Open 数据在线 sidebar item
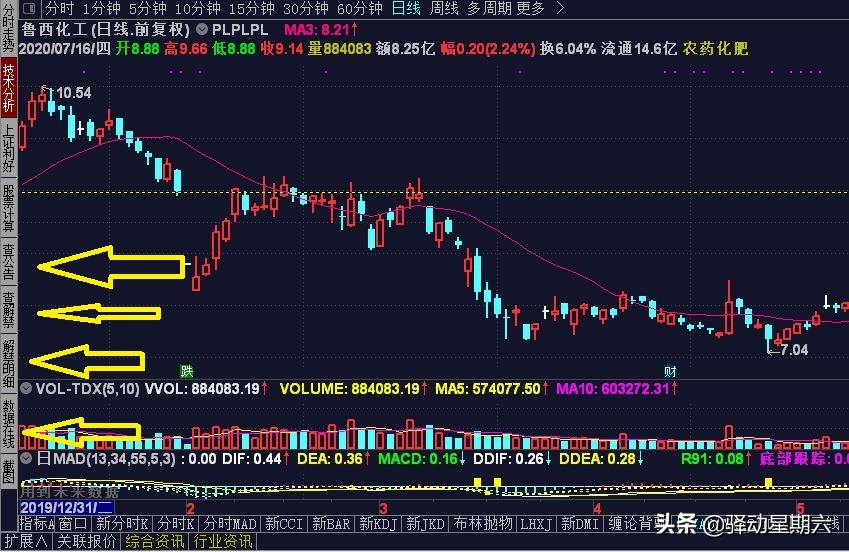Viewport: 849px width, 552px height. [8, 424]
